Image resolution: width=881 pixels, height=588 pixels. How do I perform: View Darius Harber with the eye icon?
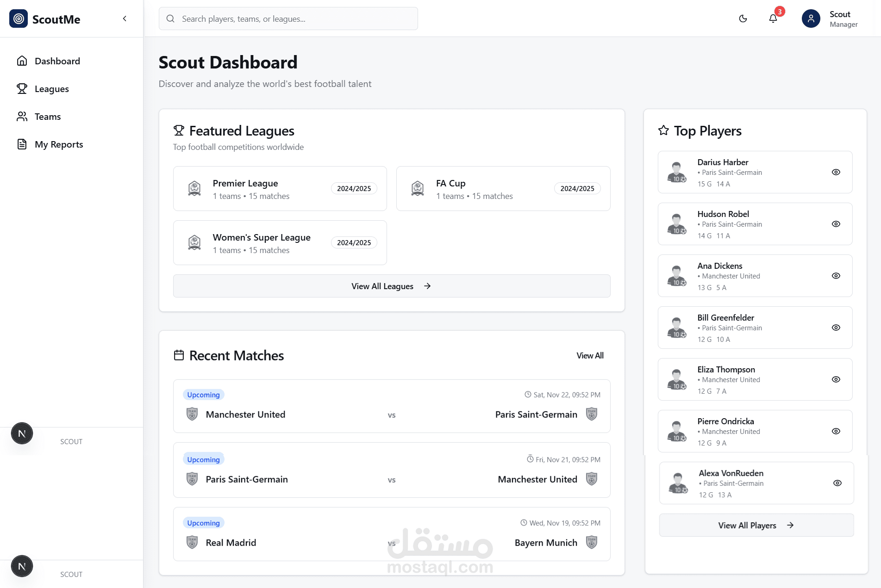[836, 172]
